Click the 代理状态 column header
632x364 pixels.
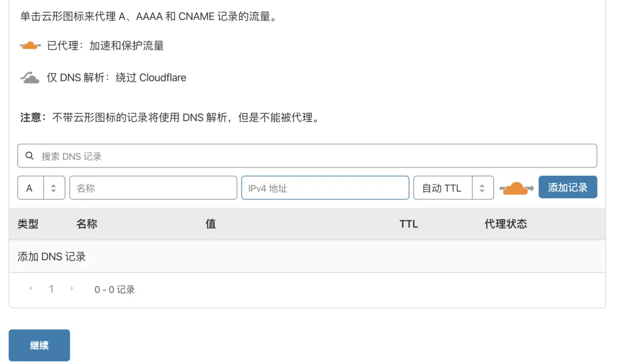506,224
